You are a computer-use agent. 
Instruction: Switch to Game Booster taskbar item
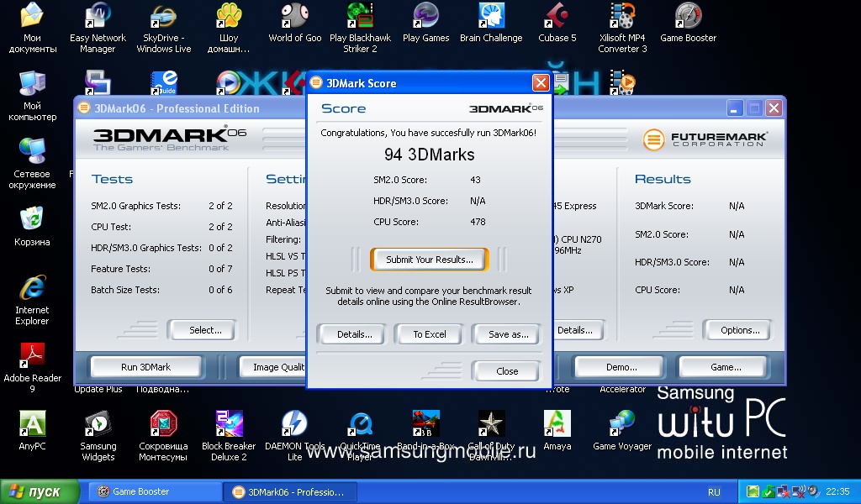(x=155, y=491)
